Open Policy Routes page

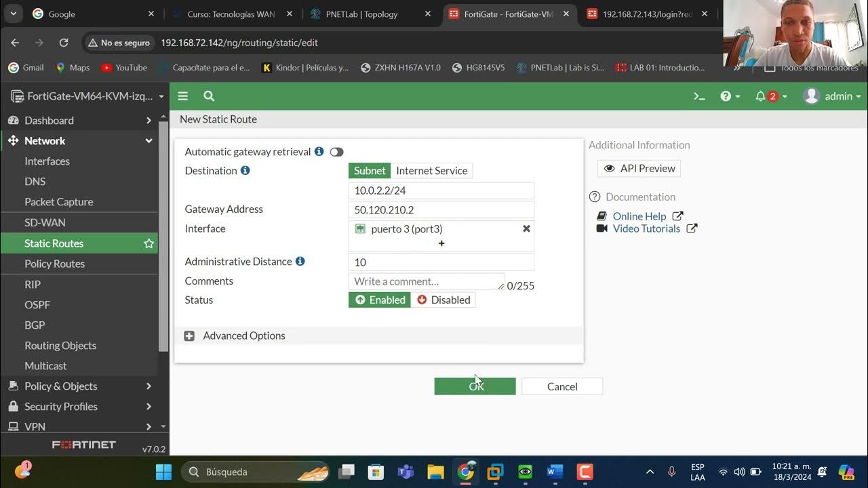(x=54, y=264)
